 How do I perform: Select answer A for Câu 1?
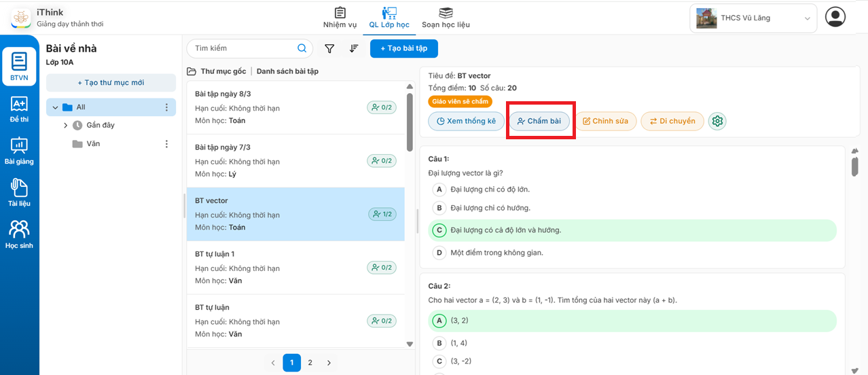pos(439,190)
